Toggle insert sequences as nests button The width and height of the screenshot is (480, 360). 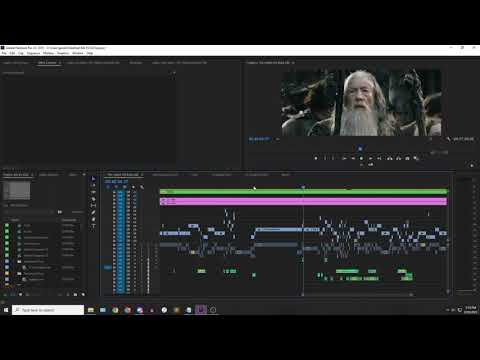click(107, 187)
